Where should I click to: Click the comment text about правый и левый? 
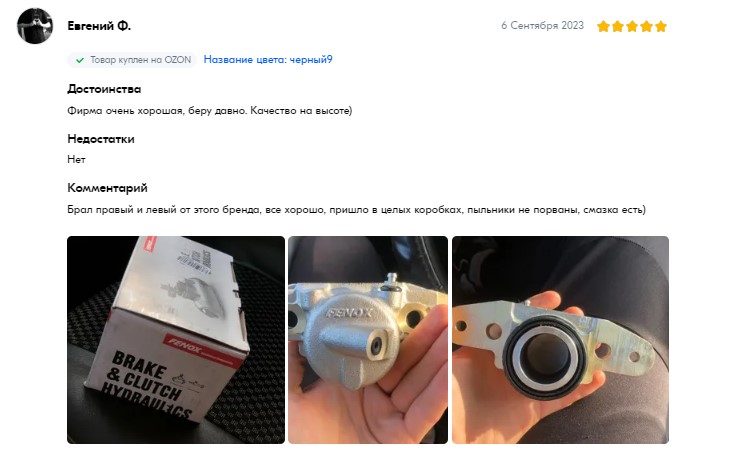pyautogui.click(x=356, y=210)
